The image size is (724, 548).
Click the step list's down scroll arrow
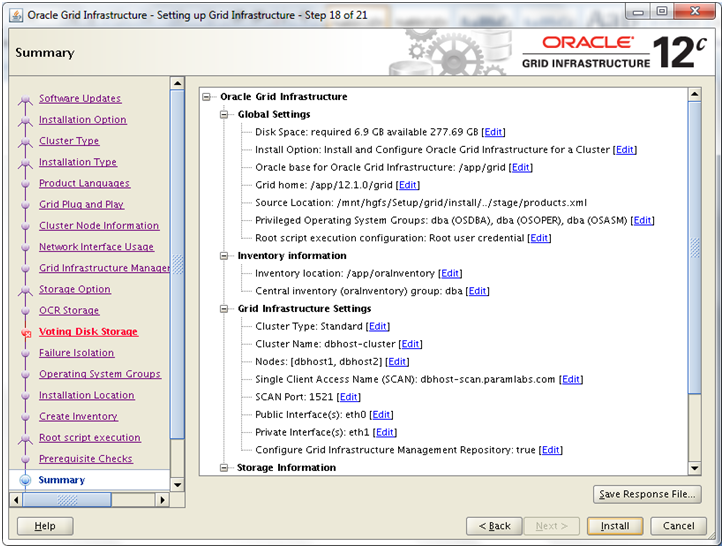(177, 485)
